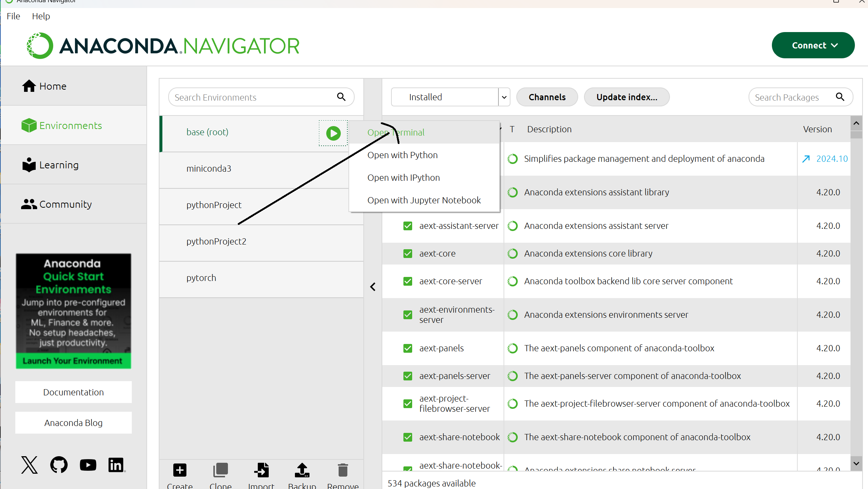Viewport: 868px width, 489px height.
Task: Remove the environment with the trash icon
Action: [343, 470]
